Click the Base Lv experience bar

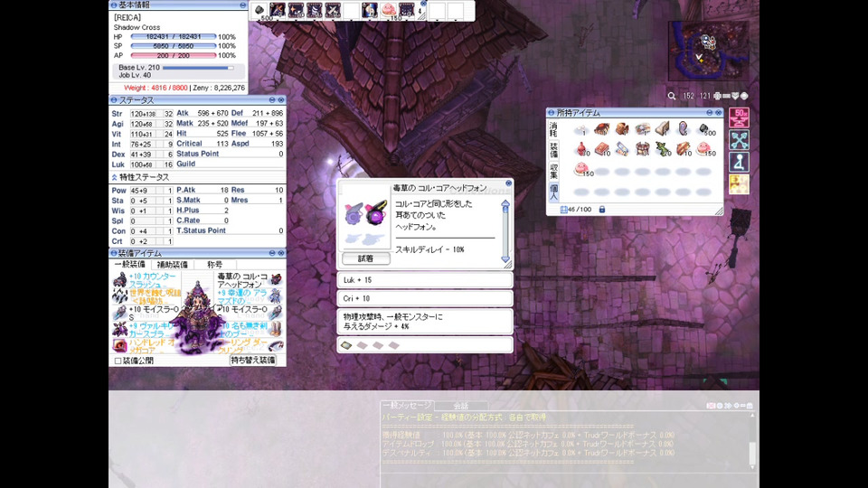(x=198, y=68)
